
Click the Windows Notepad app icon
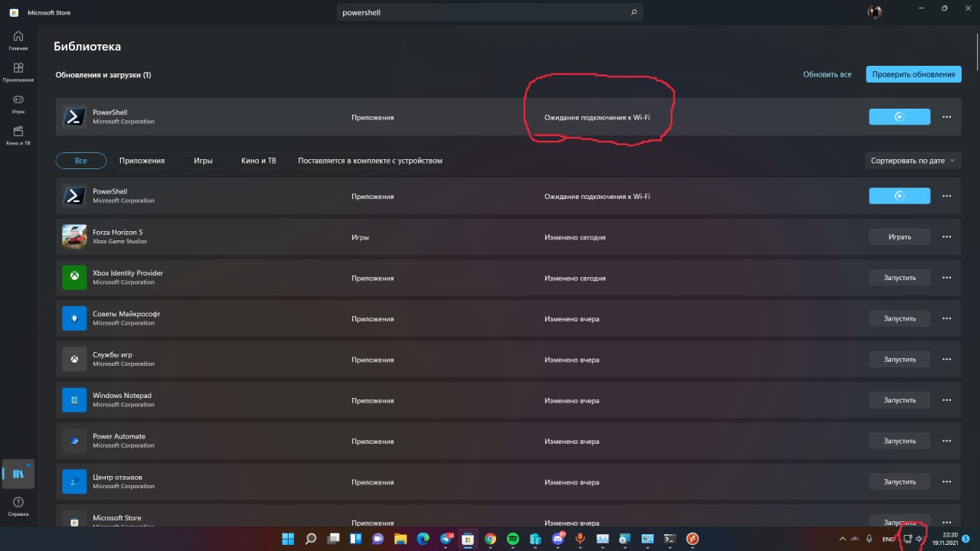coord(74,399)
